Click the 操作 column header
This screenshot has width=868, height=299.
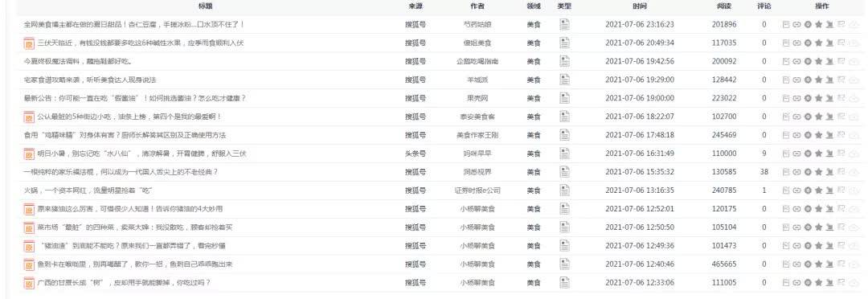coord(822,6)
